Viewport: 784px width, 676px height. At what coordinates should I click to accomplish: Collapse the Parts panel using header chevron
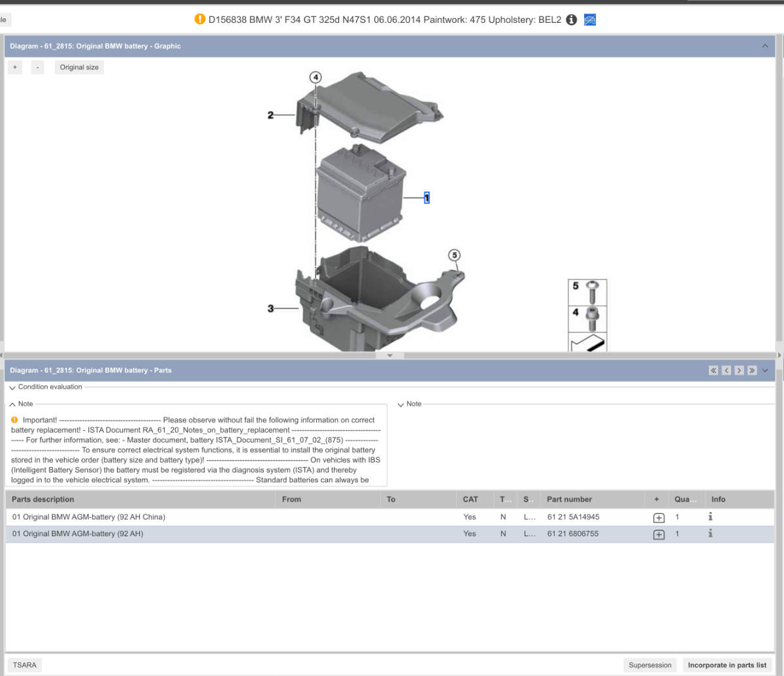pos(765,370)
